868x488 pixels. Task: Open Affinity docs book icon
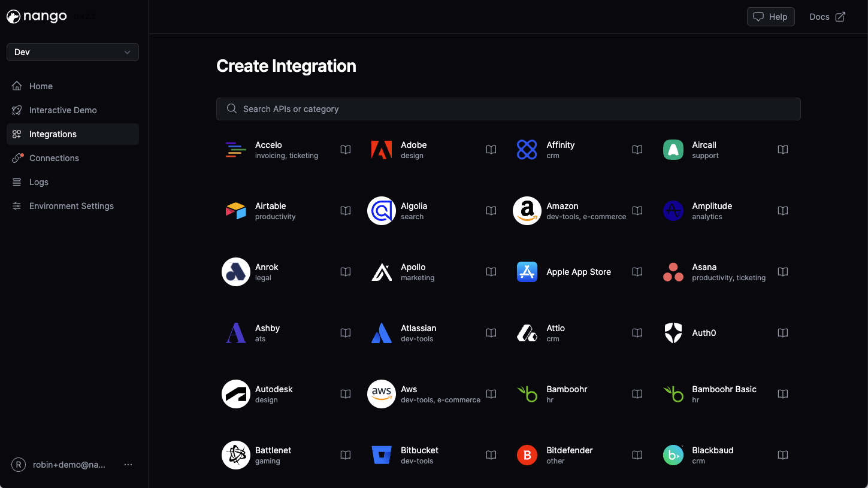click(637, 150)
